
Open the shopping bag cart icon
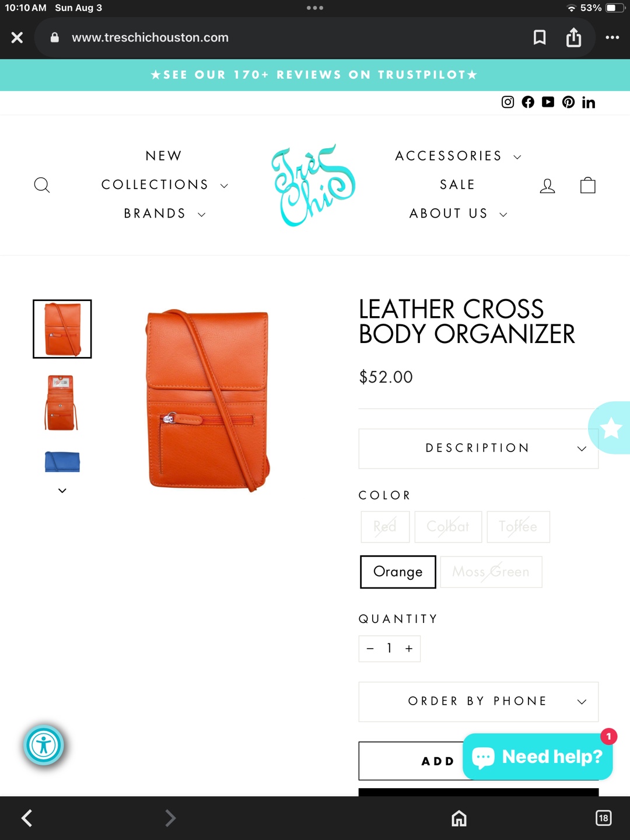588,185
